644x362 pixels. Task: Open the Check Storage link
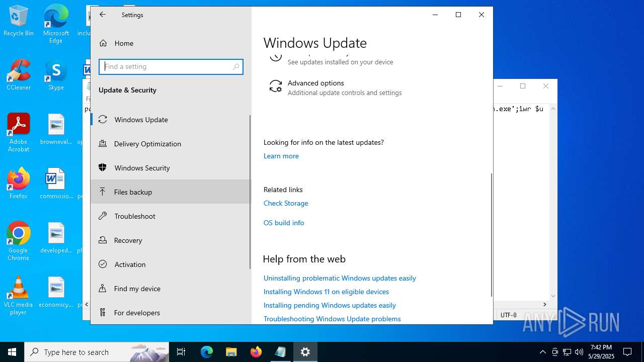click(286, 203)
